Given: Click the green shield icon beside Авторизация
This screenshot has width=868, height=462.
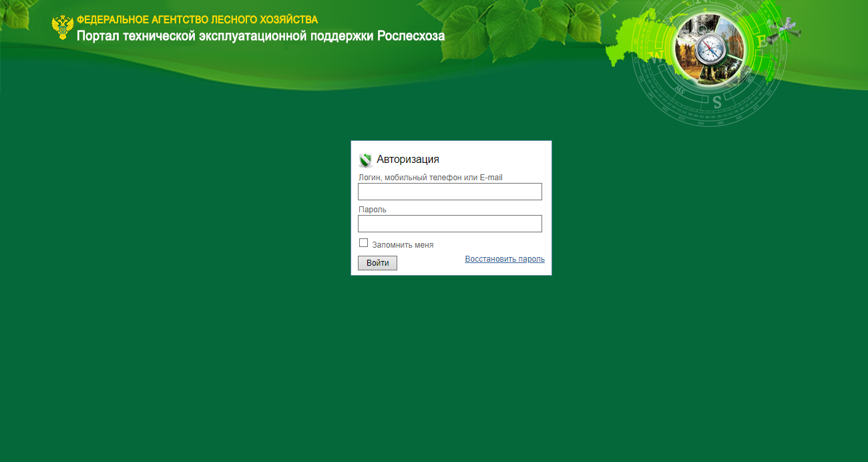Looking at the screenshot, I should pyautogui.click(x=365, y=160).
